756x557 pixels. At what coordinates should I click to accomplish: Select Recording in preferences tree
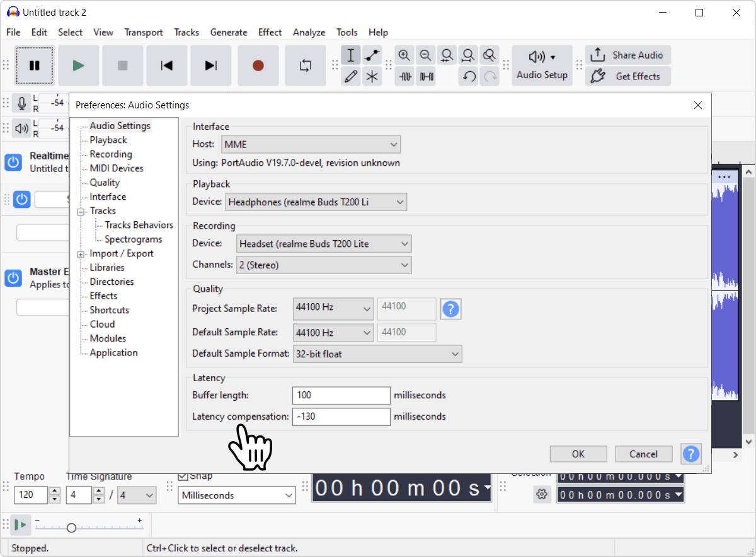coord(111,154)
